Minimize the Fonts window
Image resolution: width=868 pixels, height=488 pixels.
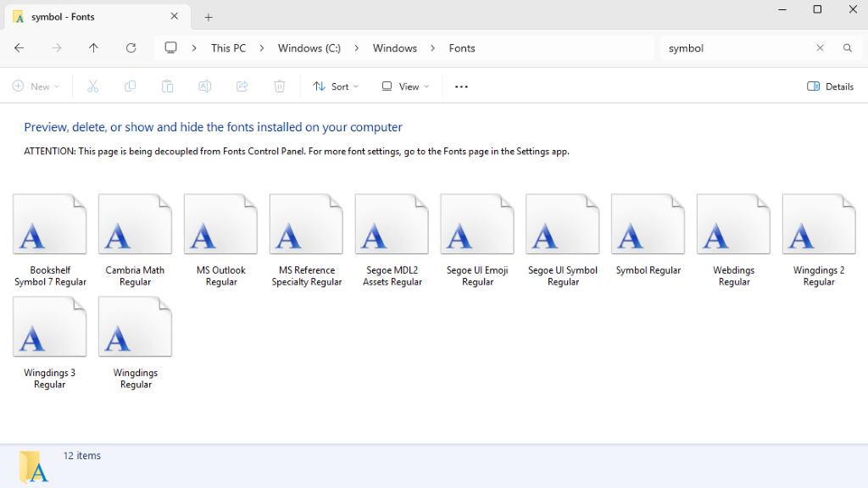pos(782,9)
